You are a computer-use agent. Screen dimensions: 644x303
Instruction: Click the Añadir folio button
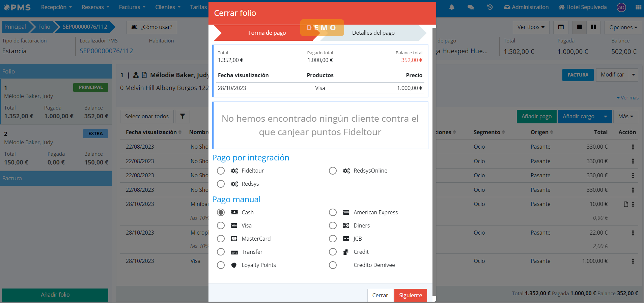(55, 295)
